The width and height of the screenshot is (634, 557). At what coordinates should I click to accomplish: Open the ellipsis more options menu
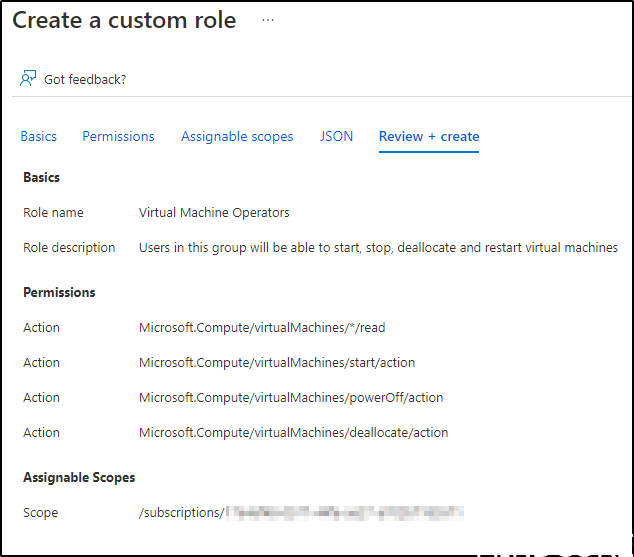(x=268, y=20)
